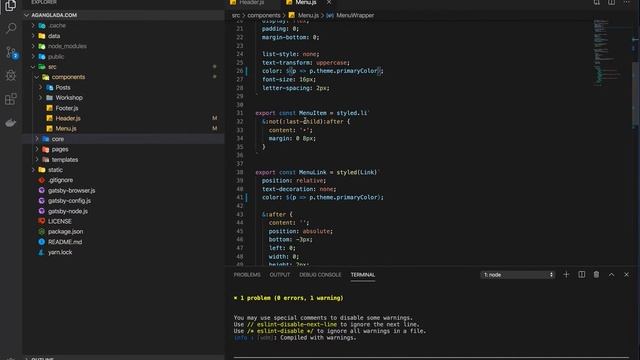
Task: Kill the terminal with trash icon
Action: 596,275
